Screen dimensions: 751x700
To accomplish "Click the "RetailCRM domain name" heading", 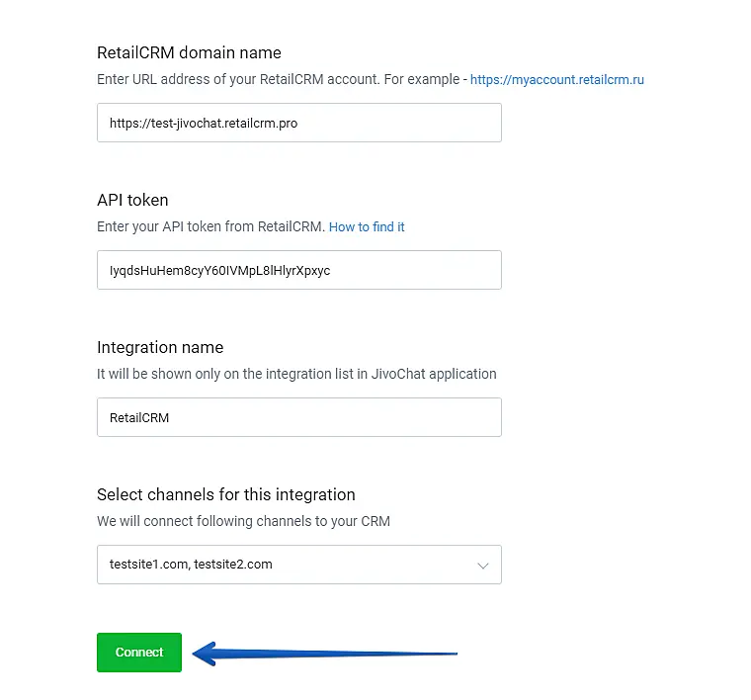I will point(189,52).
